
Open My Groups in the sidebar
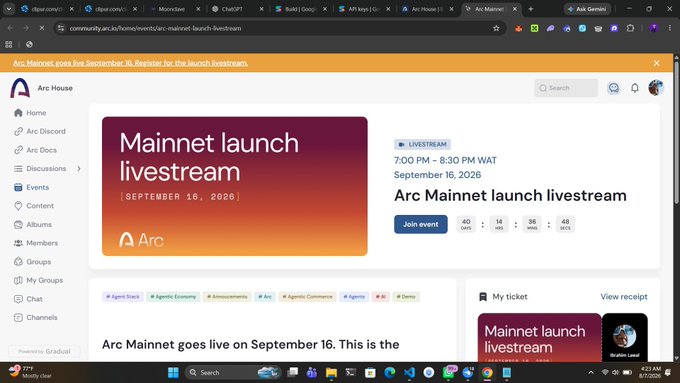coord(38,281)
